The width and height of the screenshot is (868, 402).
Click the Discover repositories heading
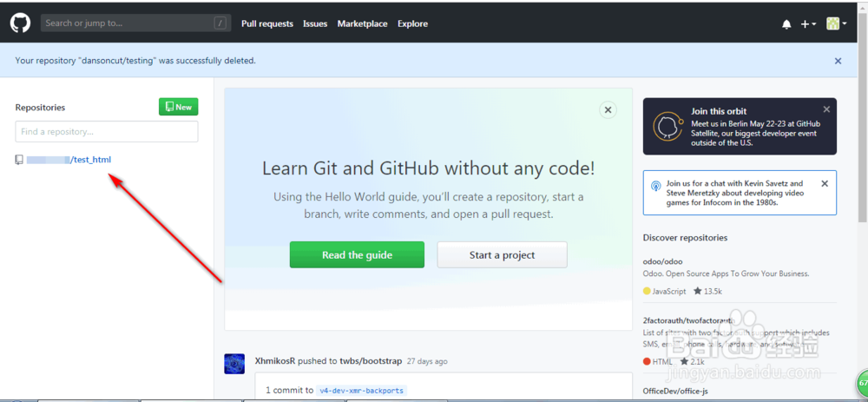686,238
